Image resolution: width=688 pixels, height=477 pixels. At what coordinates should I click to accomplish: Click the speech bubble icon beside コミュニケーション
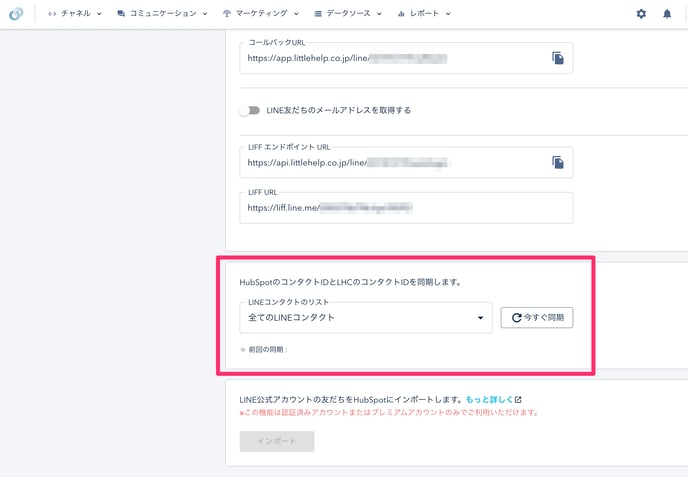[121, 14]
